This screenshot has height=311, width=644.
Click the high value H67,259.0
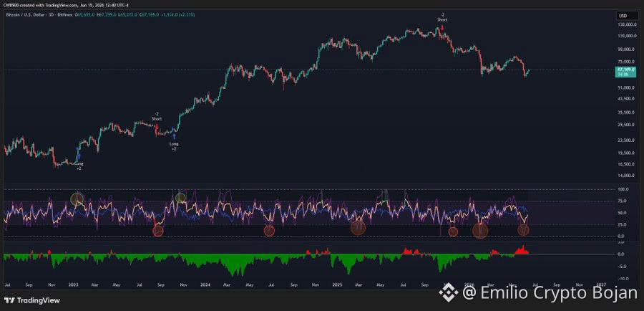pyautogui.click(x=106, y=15)
